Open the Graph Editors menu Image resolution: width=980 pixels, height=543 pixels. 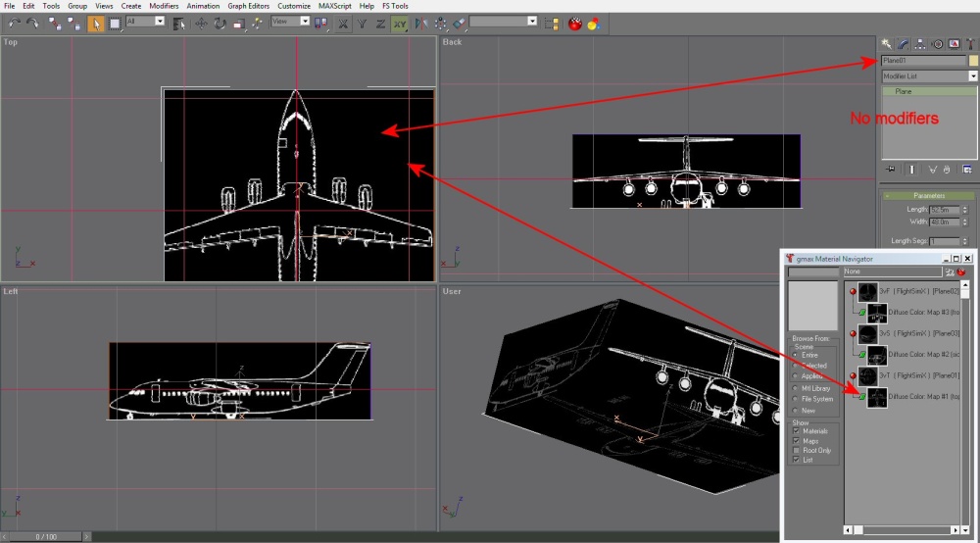(x=248, y=6)
